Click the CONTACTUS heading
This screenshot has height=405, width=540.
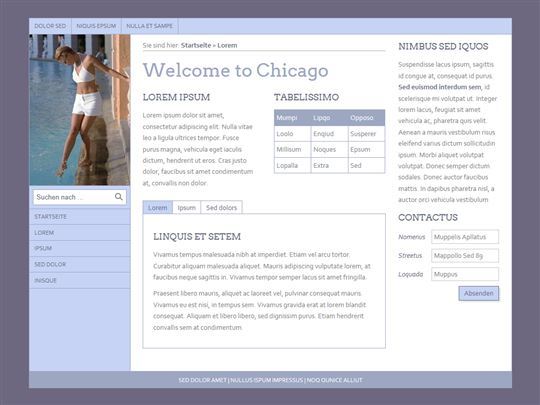pyautogui.click(x=428, y=217)
